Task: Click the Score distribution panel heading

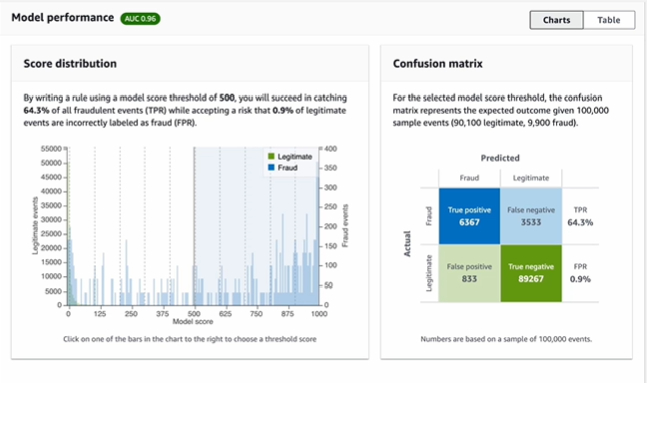Action: pyautogui.click(x=70, y=64)
